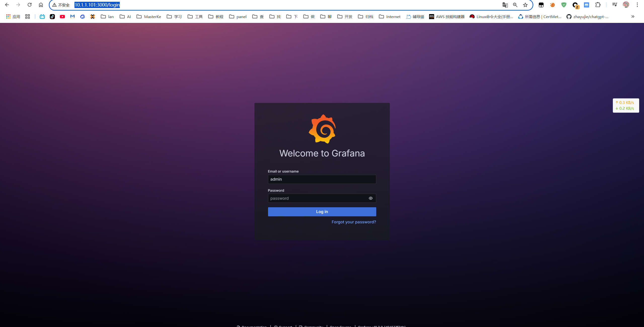Click the Grafana logo
Image resolution: width=644 pixels, height=327 pixels.
(322, 129)
